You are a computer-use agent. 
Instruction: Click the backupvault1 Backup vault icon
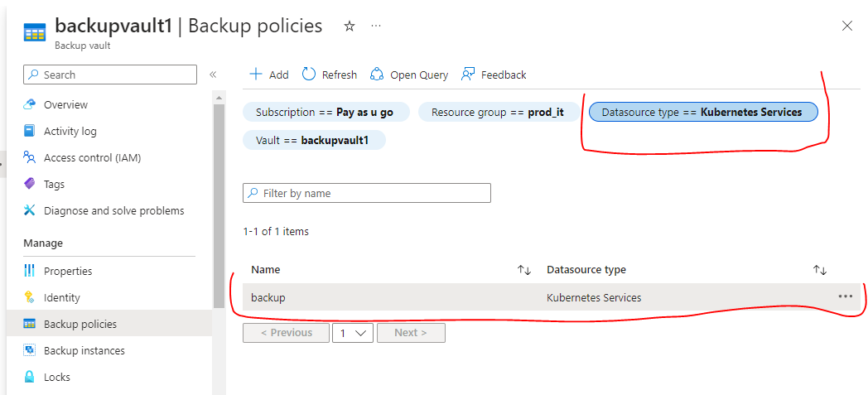(34, 32)
